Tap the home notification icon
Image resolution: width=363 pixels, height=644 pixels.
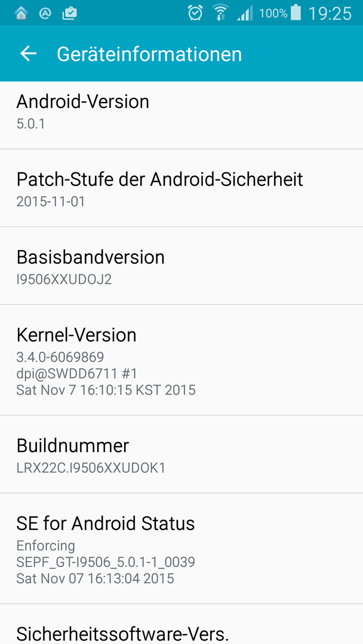21,13
